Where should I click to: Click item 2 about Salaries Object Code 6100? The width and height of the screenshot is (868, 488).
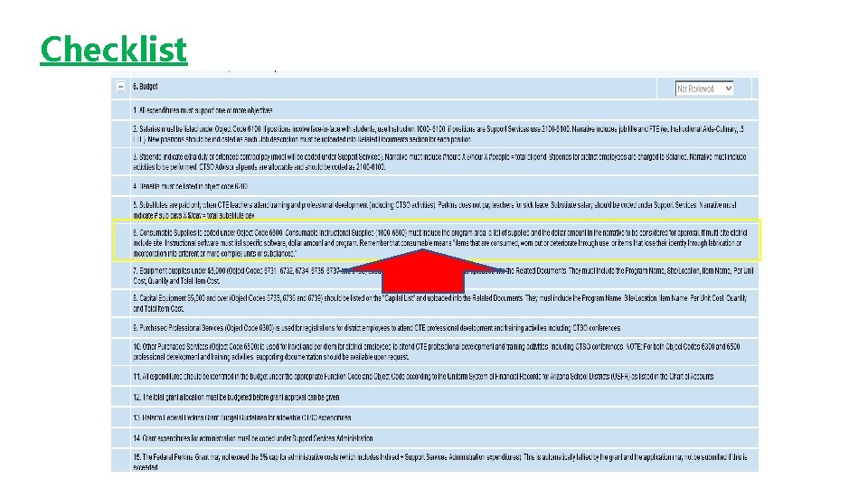click(444, 134)
